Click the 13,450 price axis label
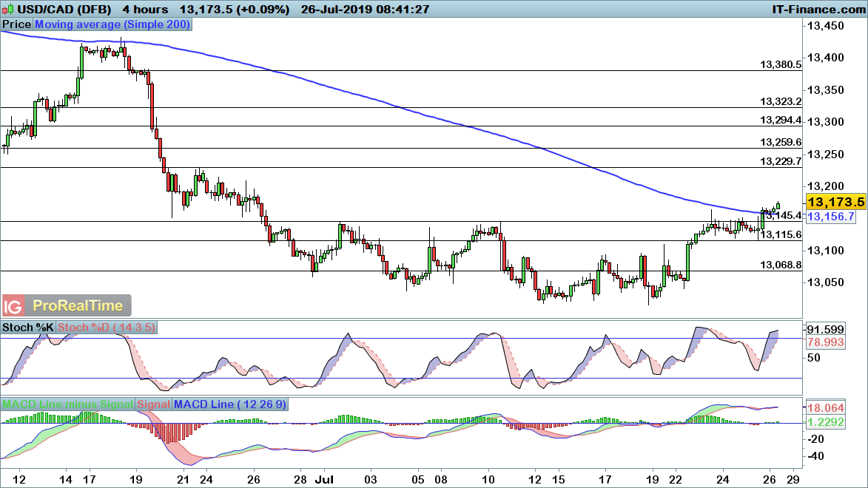This screenshot has height=488, width=868. pyautogui.click(x=825, y=26)
